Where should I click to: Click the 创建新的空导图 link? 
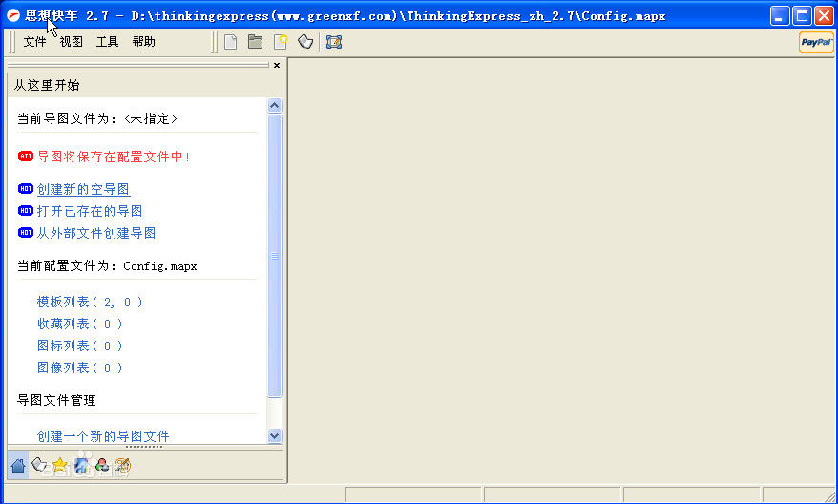pyautogui.click(x=83, y=190)
